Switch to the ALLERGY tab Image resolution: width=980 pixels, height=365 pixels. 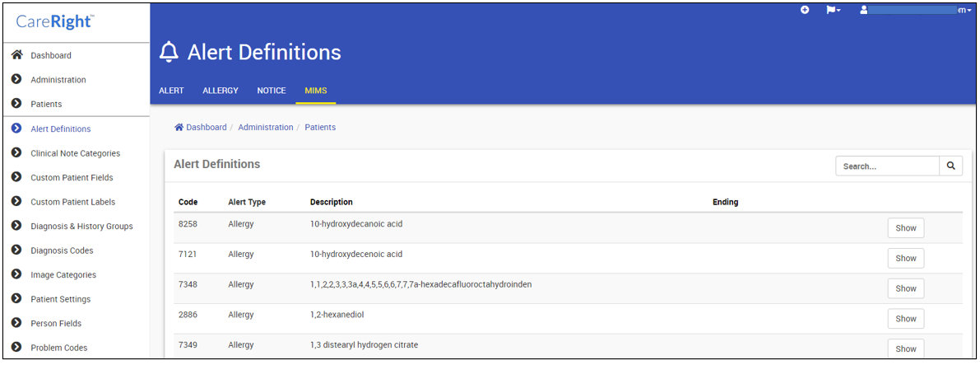[220, 91]
